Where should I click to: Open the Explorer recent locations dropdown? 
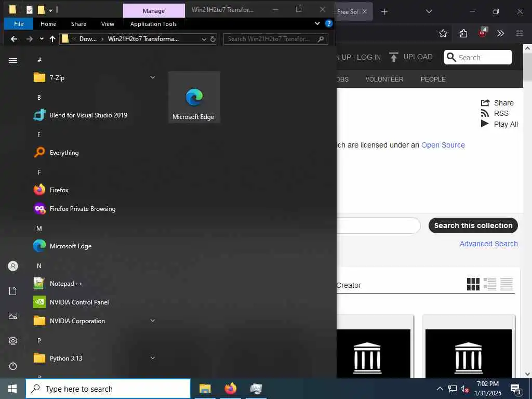pyautogui.click(x=42, y=39)
